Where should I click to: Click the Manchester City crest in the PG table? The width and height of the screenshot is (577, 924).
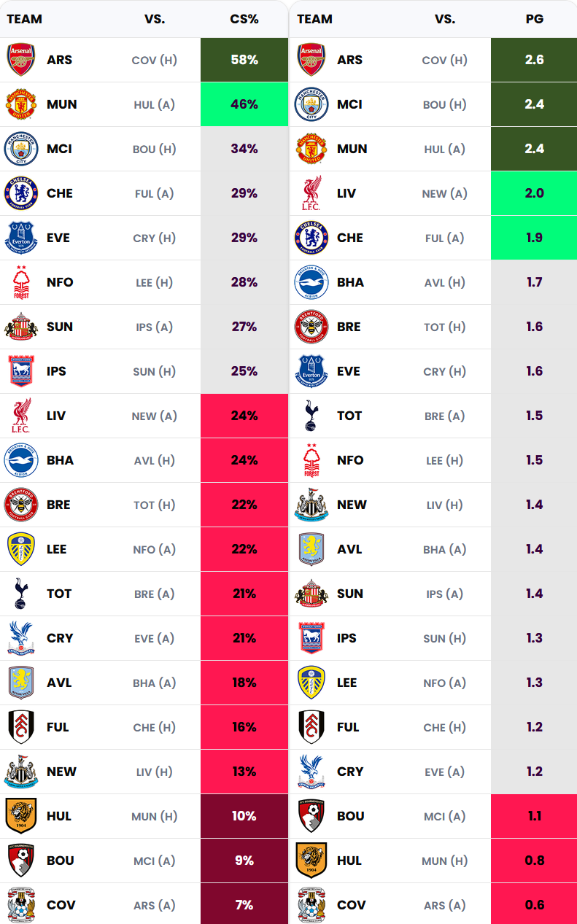tap(311, 104)
